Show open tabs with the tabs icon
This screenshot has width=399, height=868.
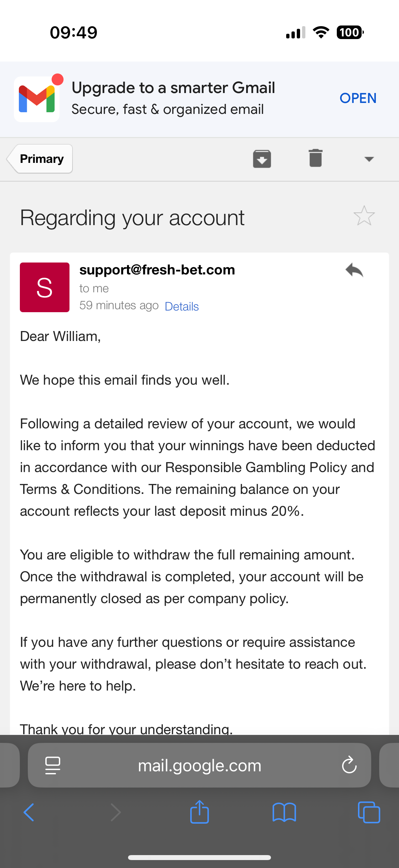369,812
